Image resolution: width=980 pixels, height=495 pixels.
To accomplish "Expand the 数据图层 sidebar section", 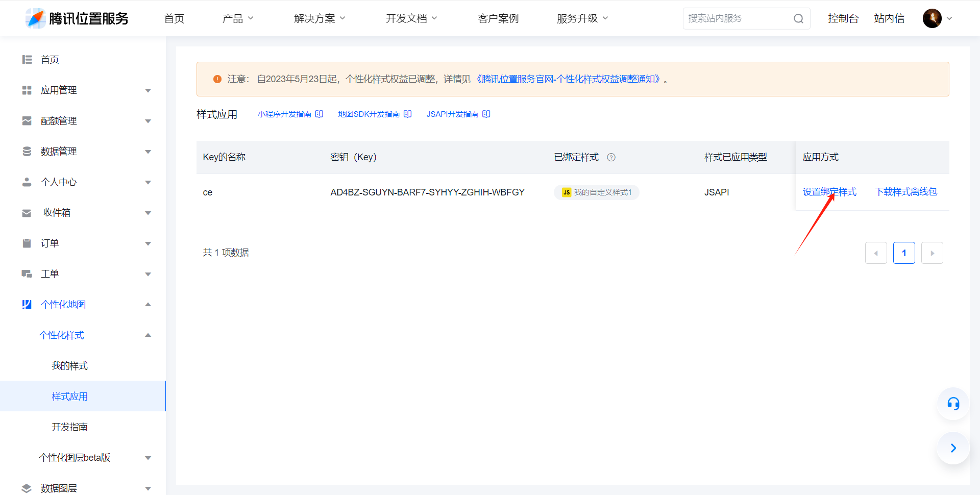I will click(148, 488).
